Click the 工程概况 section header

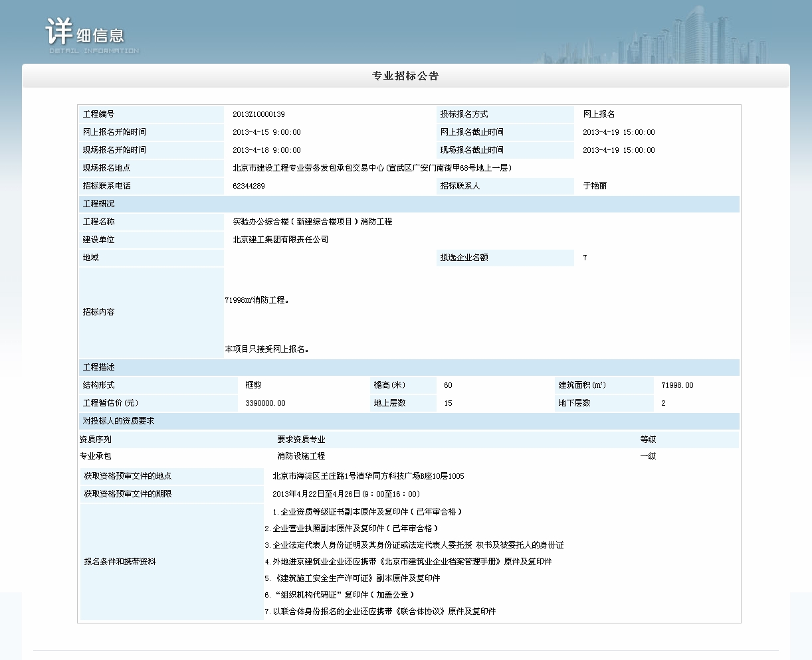(98, 204)
